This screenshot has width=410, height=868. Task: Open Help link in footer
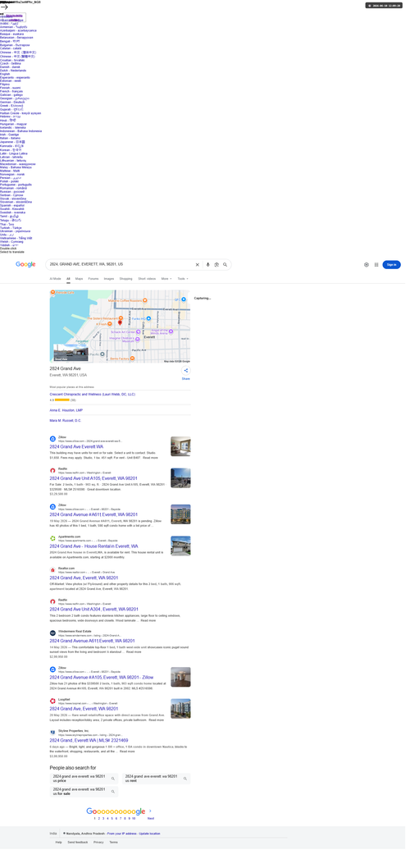point(59,842)
